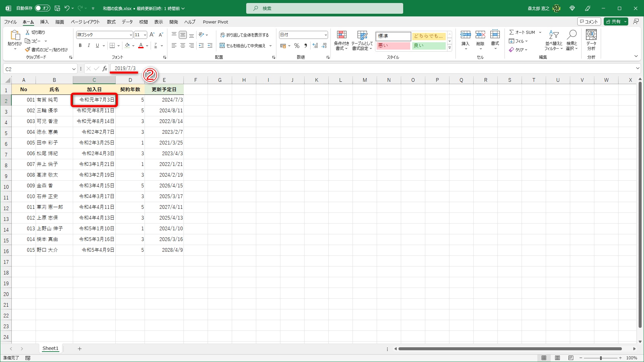Click the Italic formatting icon
The height and width of the screenshot is (362, 644).
pos(89,46)
